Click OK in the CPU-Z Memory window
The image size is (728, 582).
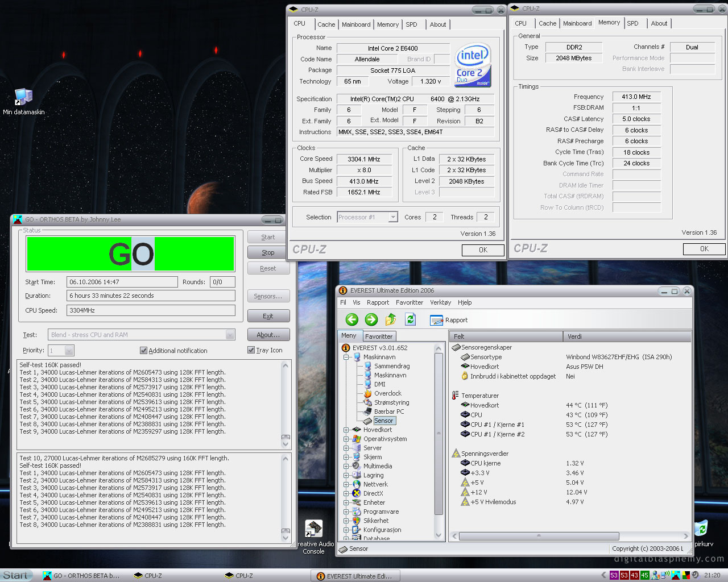[704, 249]
